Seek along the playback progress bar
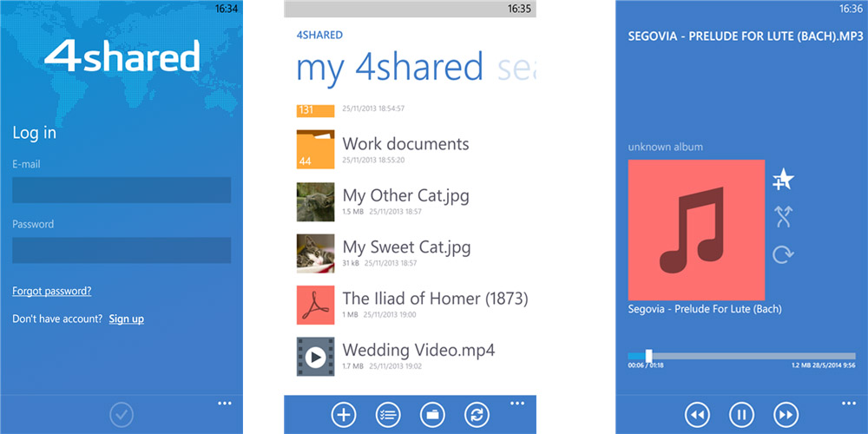Viewport: 868px width, 434px height. click(x=742, y=356)
